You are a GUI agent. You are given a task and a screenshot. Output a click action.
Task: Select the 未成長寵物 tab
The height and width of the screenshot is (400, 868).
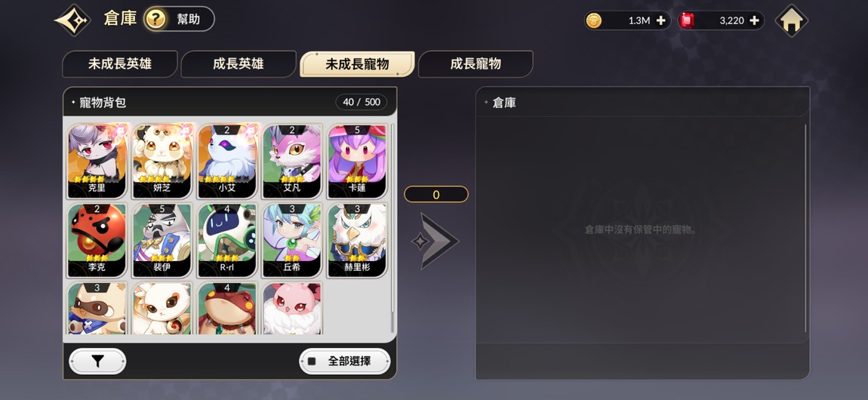coord(357,64)
